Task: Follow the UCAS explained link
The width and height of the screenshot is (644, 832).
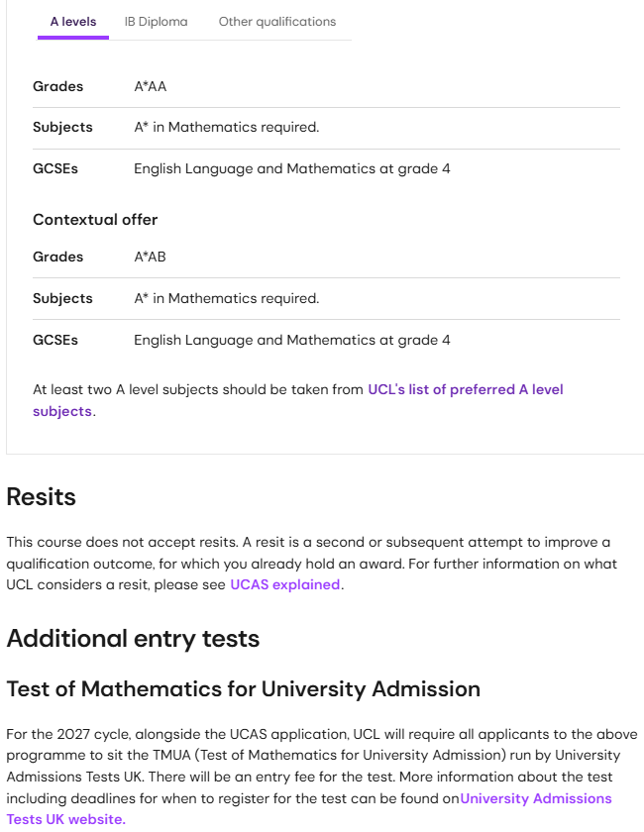Action: tap(285, 584)
